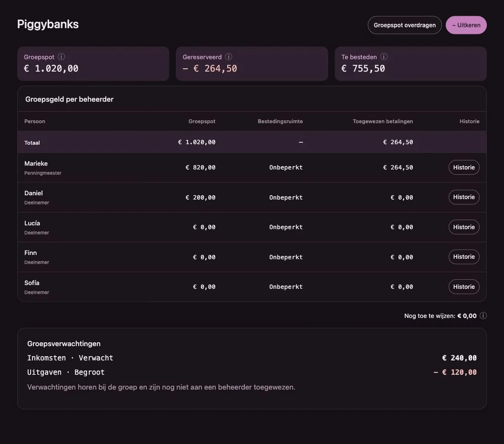Click the Groepspot amount € 1.020,00 card value
The image size is (504, 444).
[x=51, y=68]
